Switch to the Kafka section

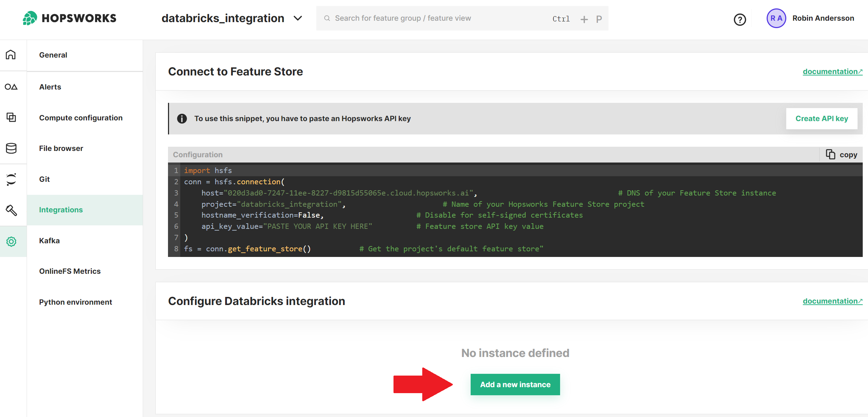(x=49, y=240)
